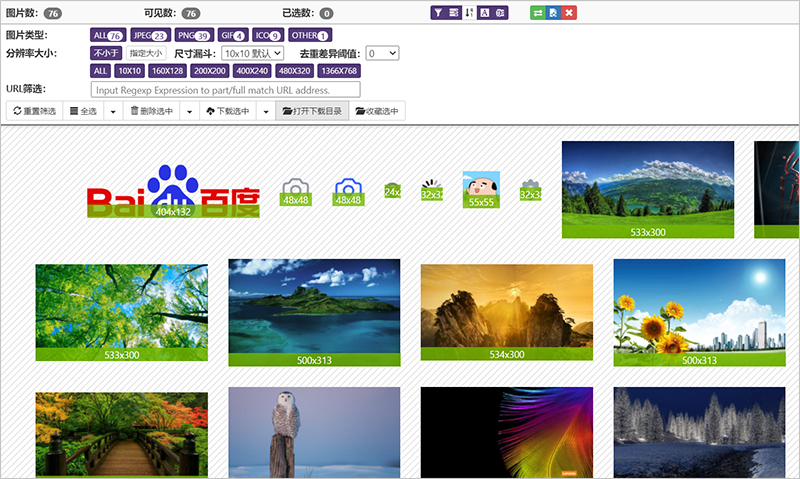800x479 pixels.
Task: Select the 1366X768 resolution filter
Action: [x=339, y=71]
